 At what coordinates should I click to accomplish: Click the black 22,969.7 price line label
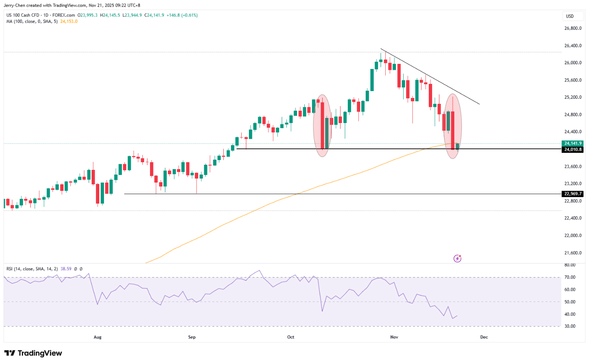click(572, 194)
